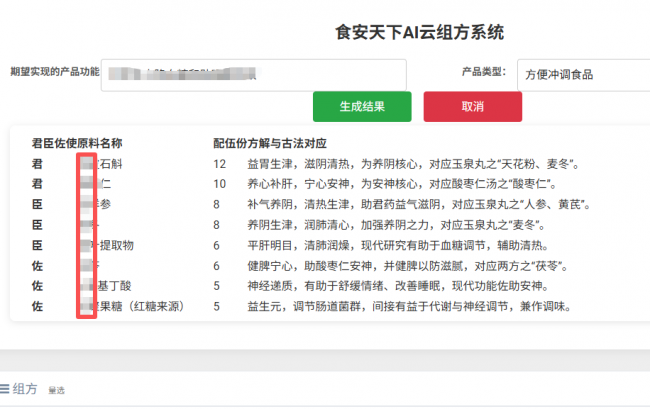Click the hamburger icon beside 组方
650x409 pixels.
[x=5, y=390]
